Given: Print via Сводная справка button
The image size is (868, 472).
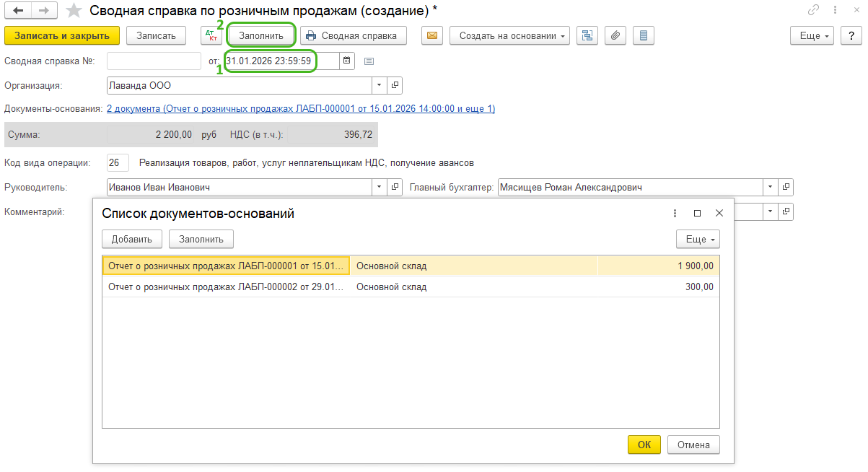Looking at the screenshot, I should 353,35.
